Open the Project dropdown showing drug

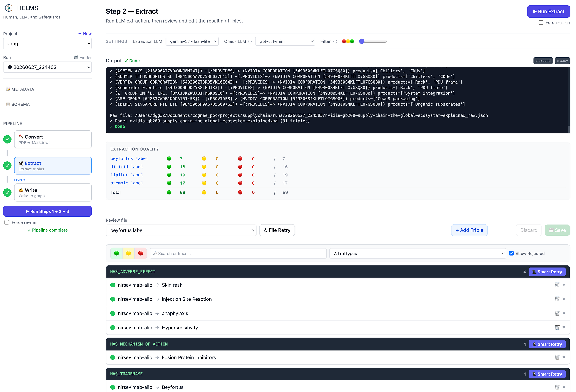coord(47,43)
